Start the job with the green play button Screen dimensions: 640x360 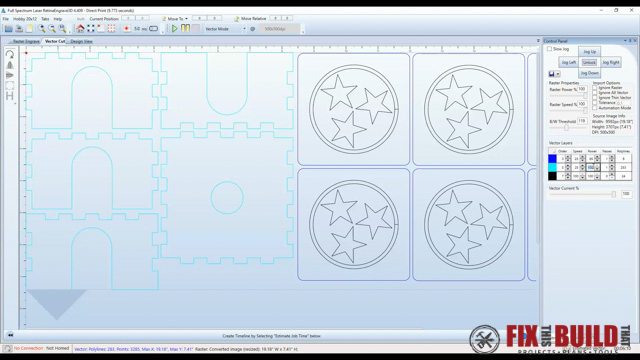coord(174,29)
